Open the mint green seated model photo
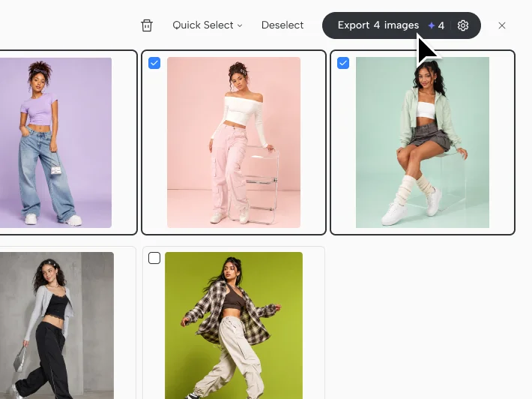The height and width of the screenshot is (399, 532). pos(423,142)
